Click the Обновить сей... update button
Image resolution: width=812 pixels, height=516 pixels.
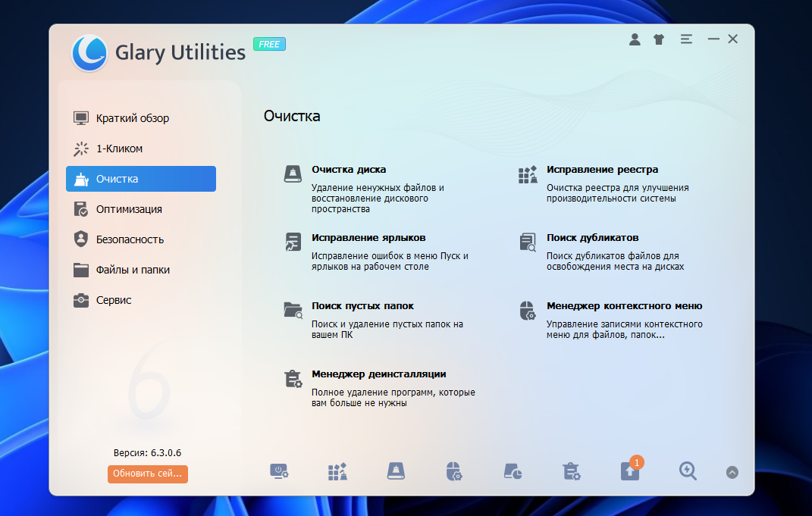[x=148, y=474]
